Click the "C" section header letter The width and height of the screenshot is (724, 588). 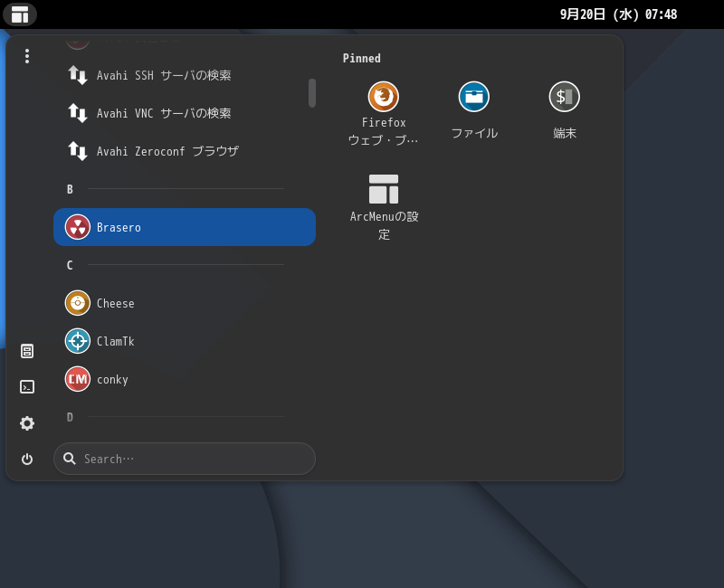click(x=70, y=265)
